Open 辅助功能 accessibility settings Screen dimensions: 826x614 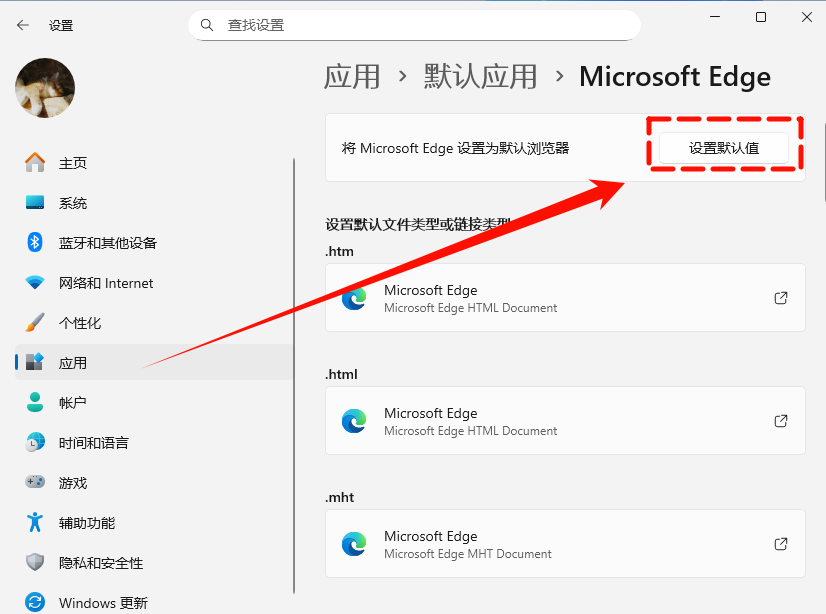pyautogui.click(x=86, y=523)
